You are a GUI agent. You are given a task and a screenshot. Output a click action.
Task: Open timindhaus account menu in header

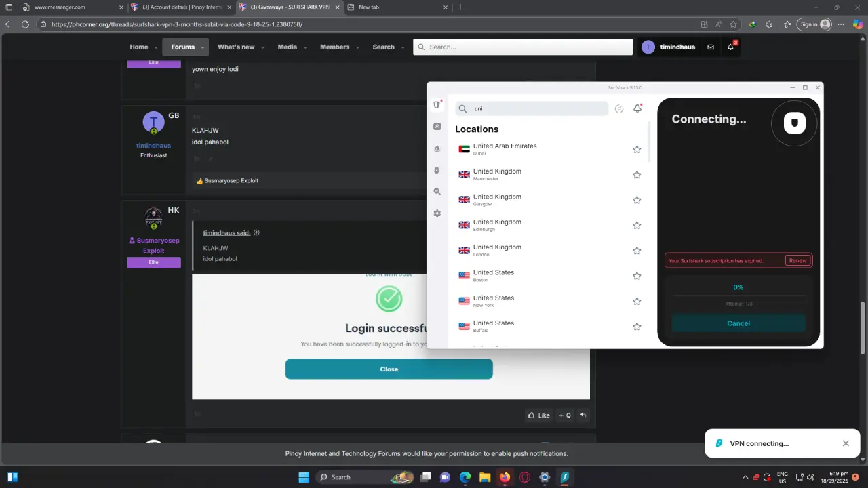tap(669, 47)
